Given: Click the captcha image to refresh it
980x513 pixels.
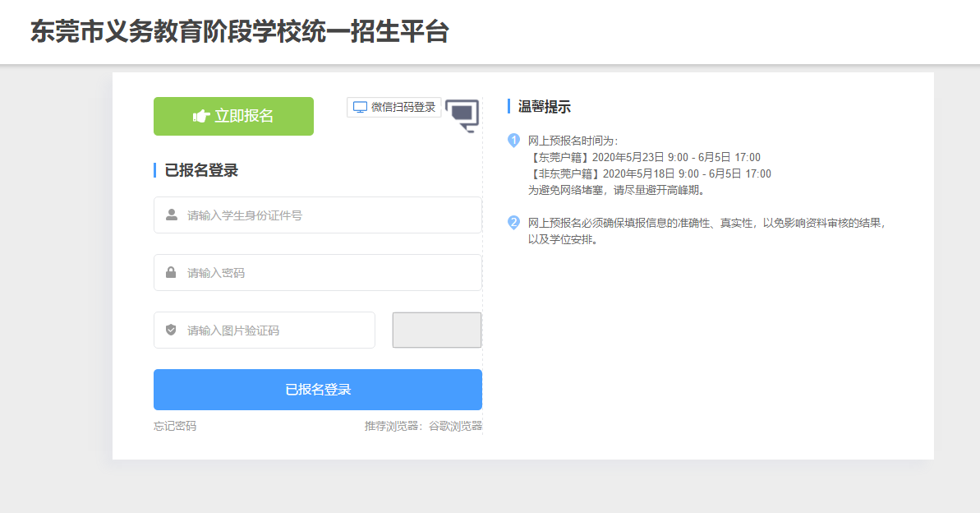Looking at the screenshot, I should pos(436,330).
